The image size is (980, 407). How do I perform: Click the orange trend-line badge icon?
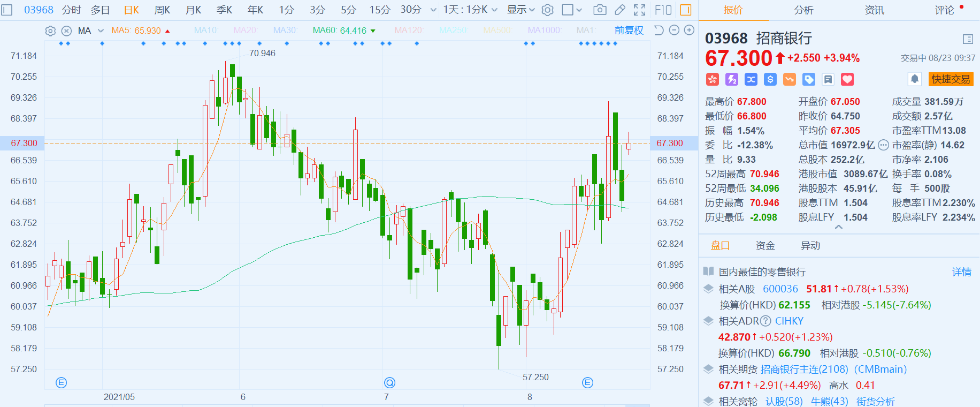[790, 79]
